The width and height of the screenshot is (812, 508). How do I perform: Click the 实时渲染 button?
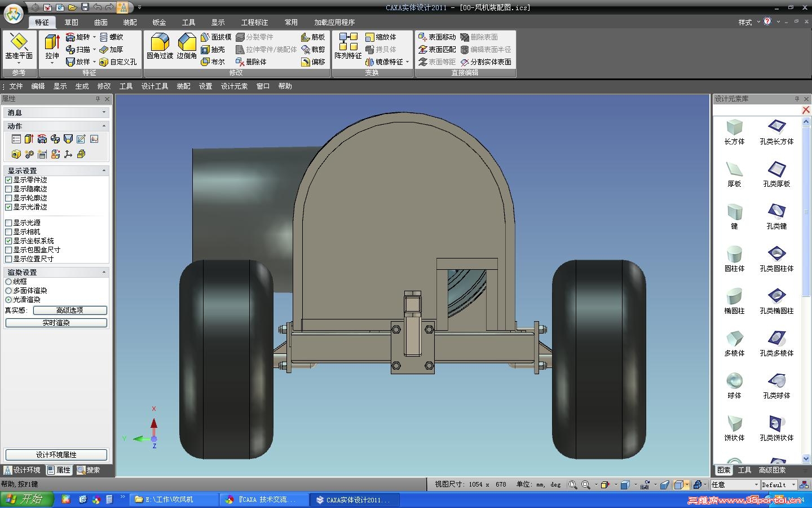56,323
